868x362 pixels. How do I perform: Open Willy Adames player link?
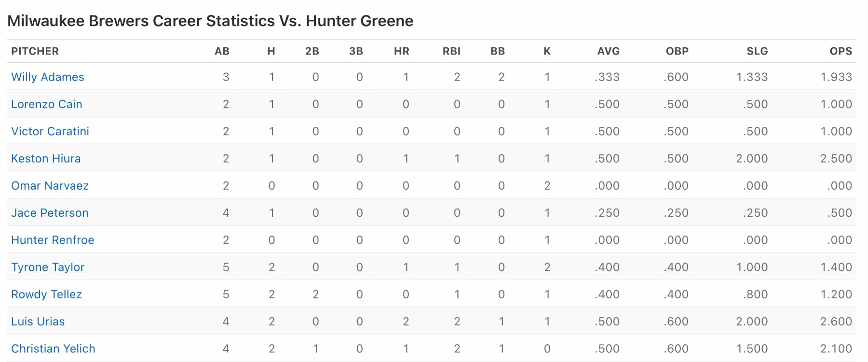click(48, 77)
